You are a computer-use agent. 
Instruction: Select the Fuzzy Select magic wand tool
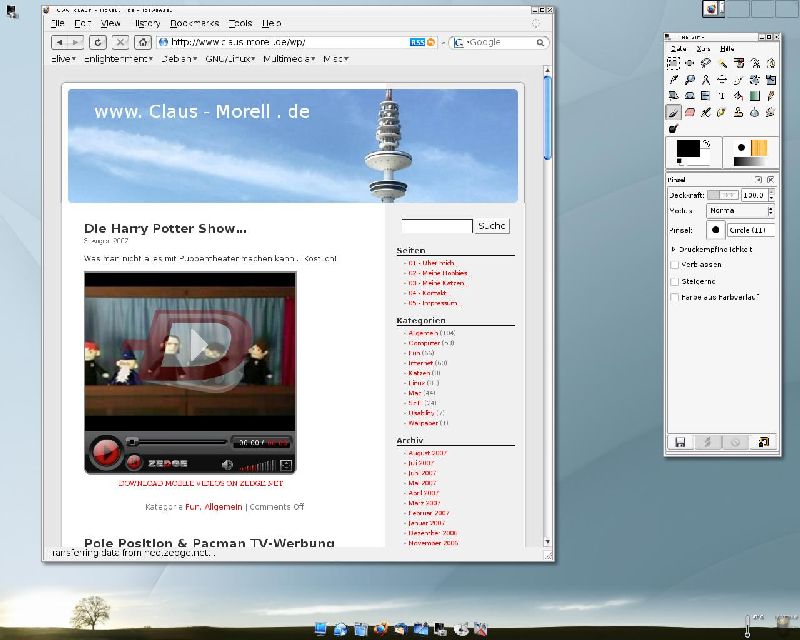click(x=722, y=63)
